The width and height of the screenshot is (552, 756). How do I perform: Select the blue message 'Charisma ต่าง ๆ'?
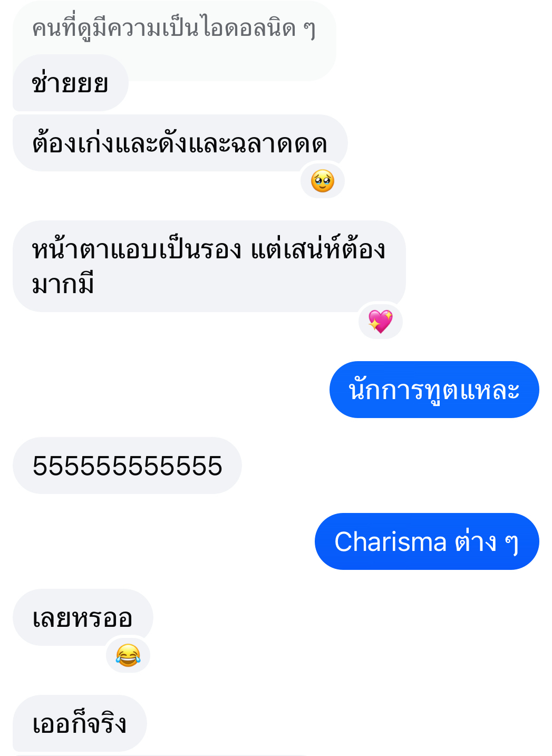tap(427, 541)
